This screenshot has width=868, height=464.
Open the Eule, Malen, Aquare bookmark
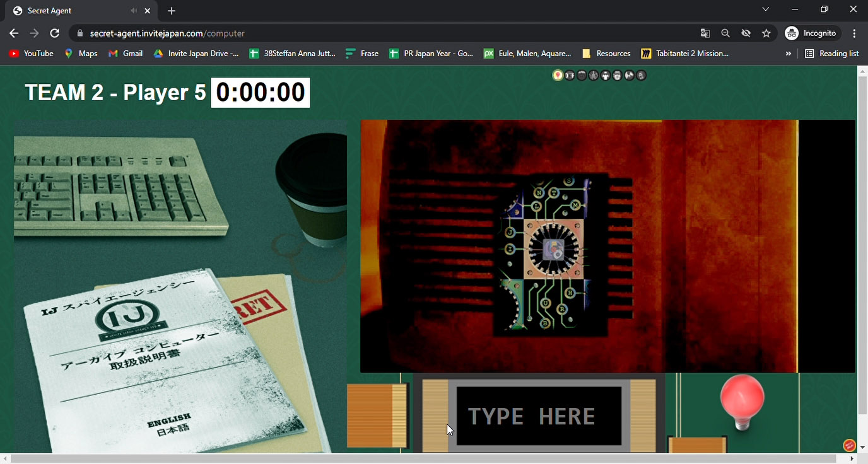(x=527, y=54)
